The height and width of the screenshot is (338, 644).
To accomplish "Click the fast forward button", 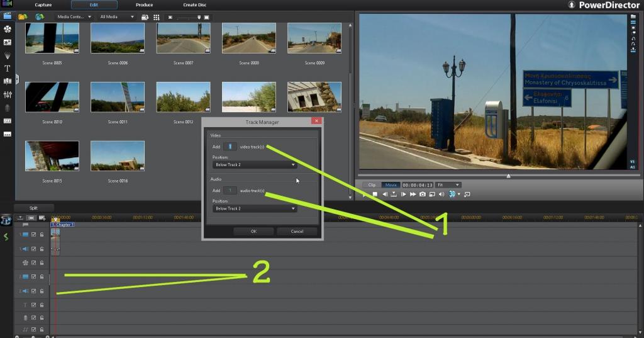I will (x=413, y=194).
